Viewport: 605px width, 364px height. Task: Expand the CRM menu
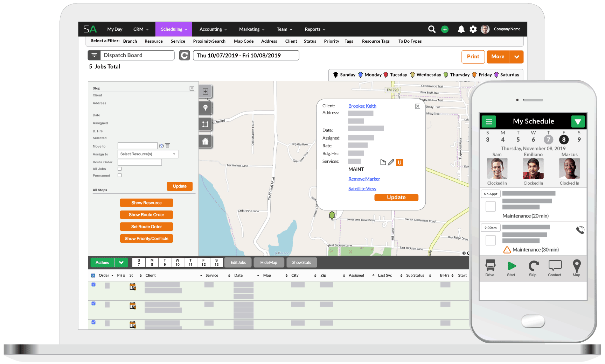pyautogui.click(x=141, y=29)
